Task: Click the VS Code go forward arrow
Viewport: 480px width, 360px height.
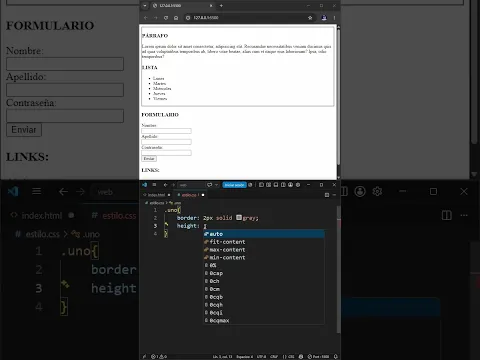Action: 173,185
